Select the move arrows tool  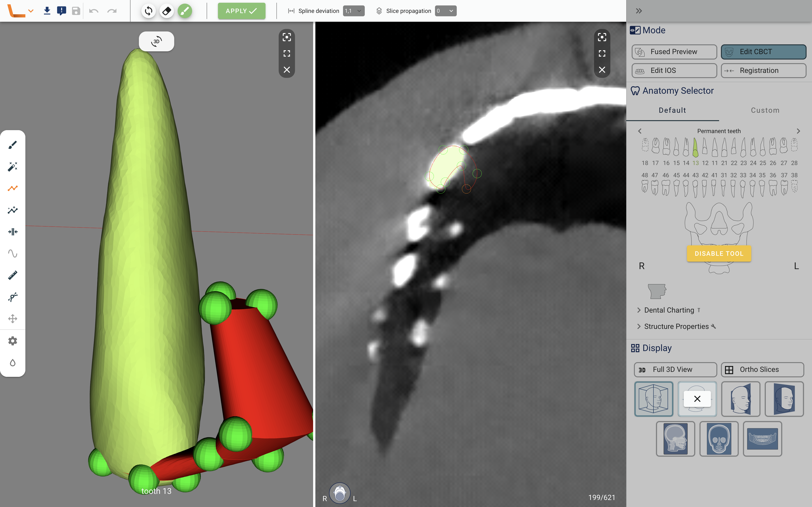click(12, 318)
